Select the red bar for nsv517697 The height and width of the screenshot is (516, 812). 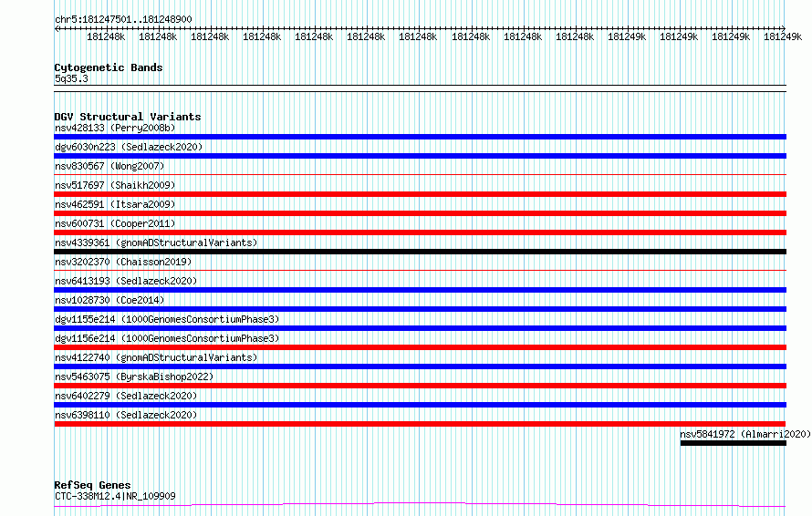click(420, 194)
